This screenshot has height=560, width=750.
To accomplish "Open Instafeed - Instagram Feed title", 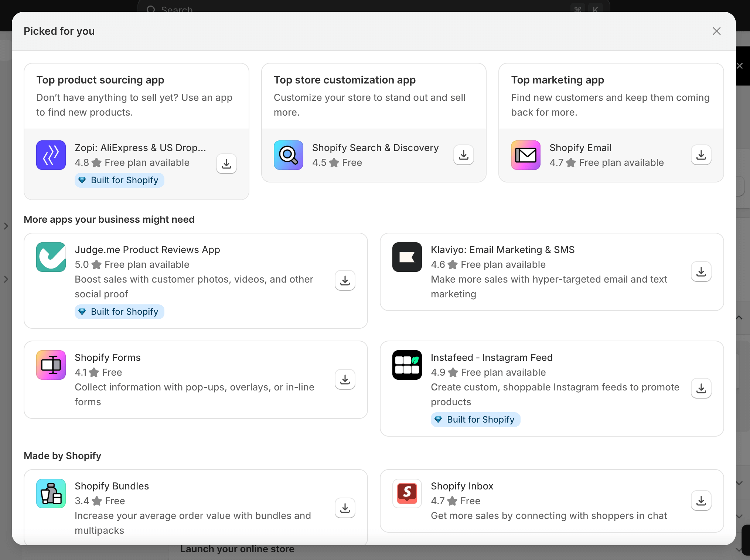I will pos(492,358).
